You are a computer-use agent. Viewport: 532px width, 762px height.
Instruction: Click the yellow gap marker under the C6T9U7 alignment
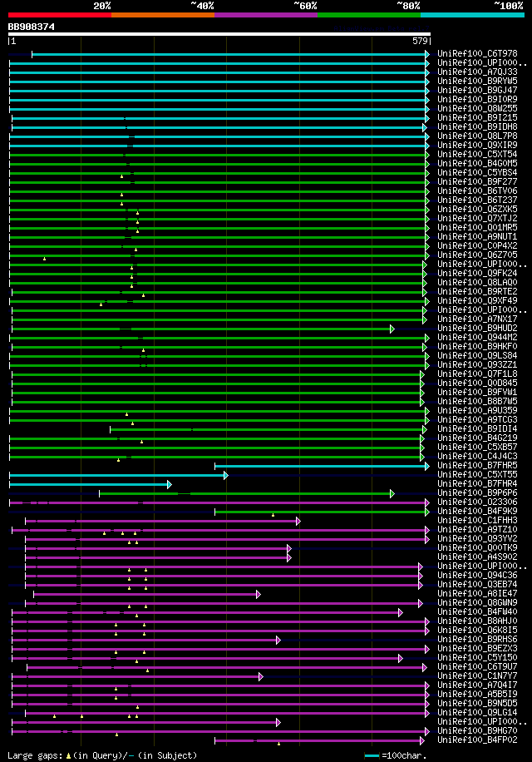click(x=148, y=670)
